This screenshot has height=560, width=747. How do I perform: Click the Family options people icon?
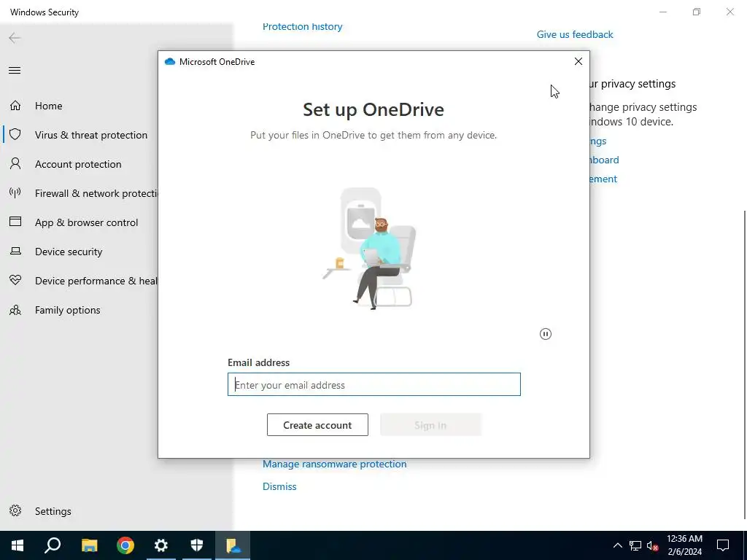coord(15,310)
